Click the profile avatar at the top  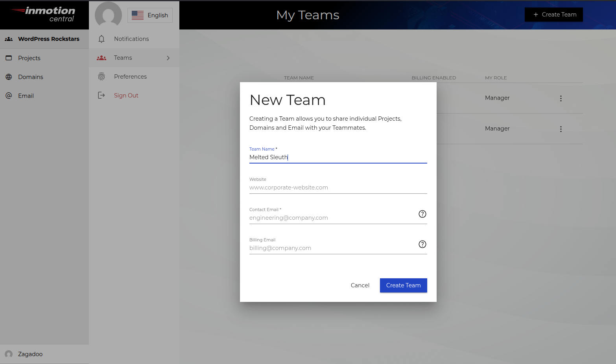[107, 15]
